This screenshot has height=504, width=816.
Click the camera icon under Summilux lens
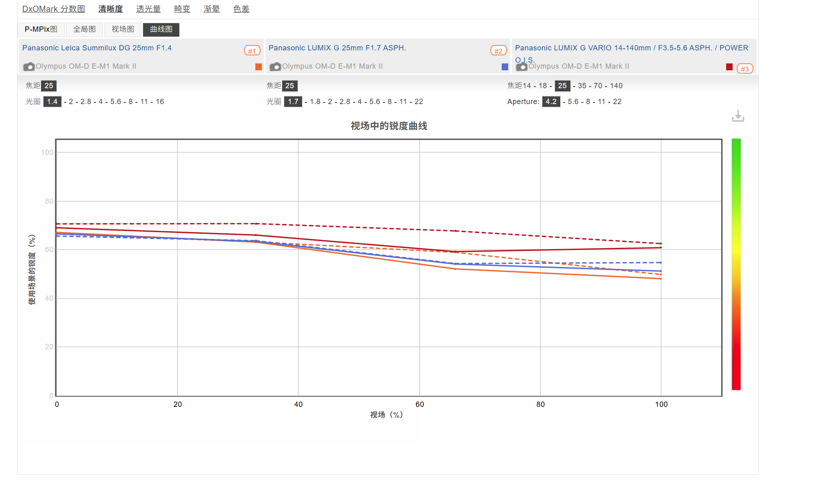tap(29, 66)
